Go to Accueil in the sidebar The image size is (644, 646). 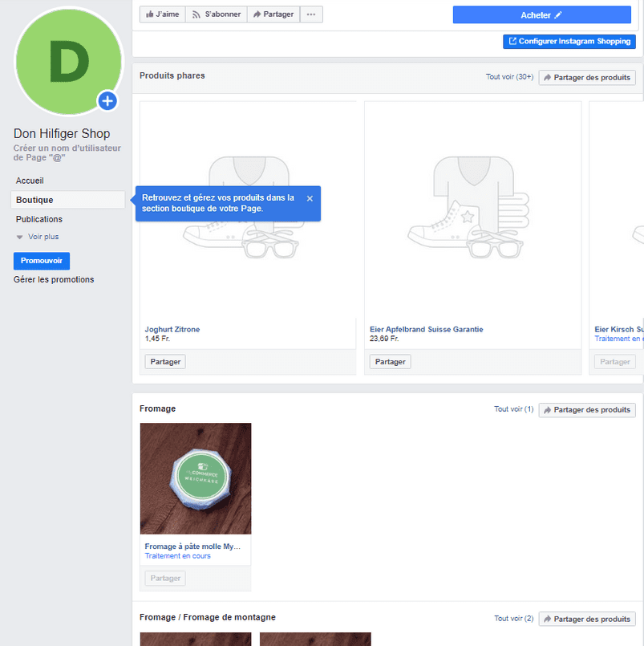click(30, 181)
